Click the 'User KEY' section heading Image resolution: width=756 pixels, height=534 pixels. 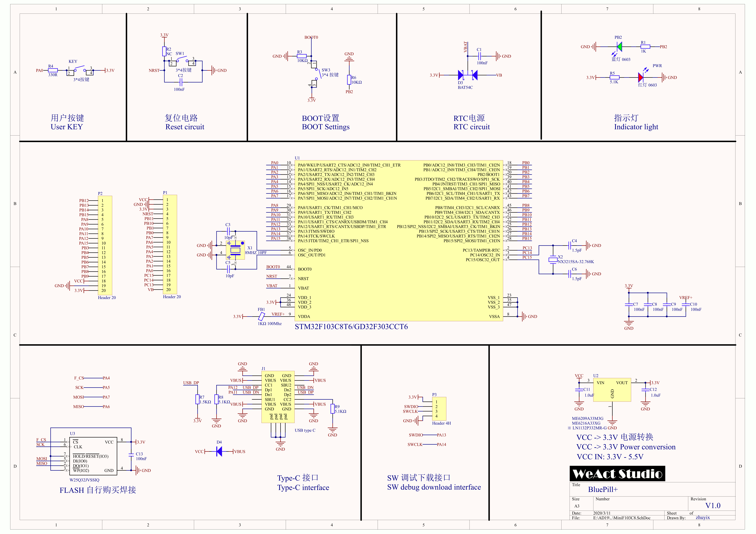pyautogui.click(x=67, y=127)
